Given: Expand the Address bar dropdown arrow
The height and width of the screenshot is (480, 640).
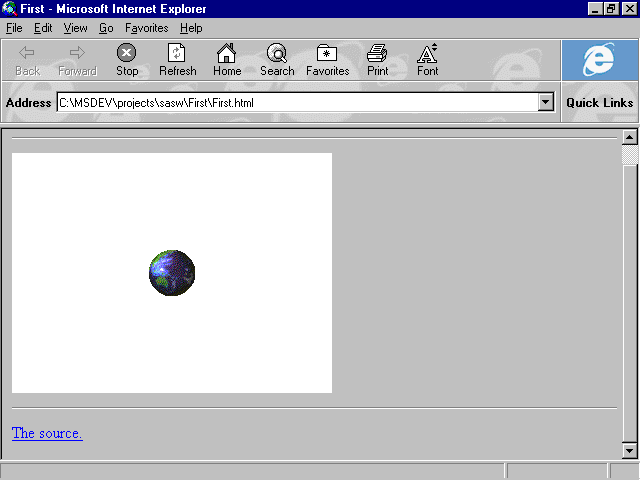Looking at the screenshot, I should click(546, 102).
